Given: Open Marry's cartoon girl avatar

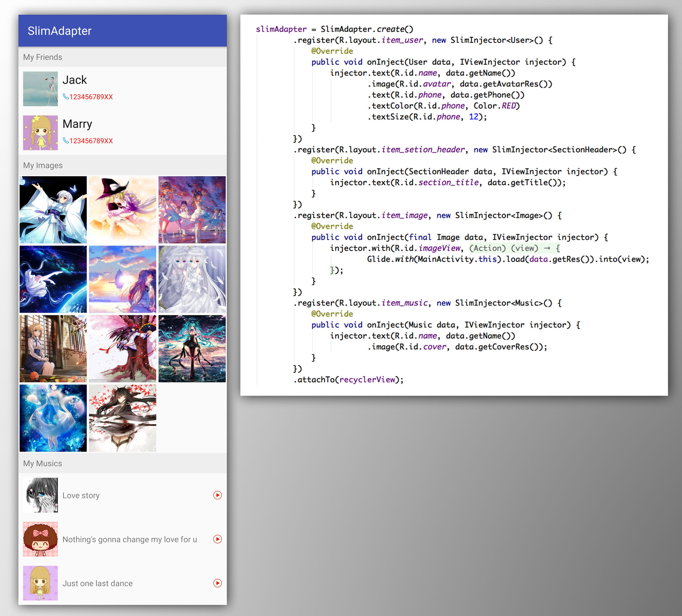Looking at the screenshot, I should (x=40, y=133).
